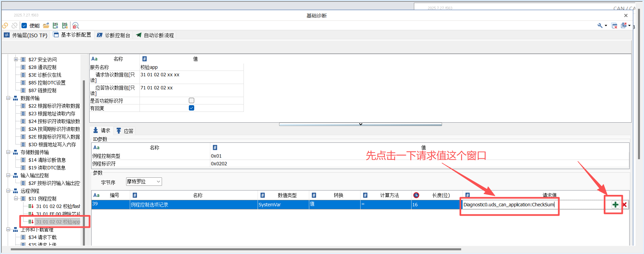Switch to the 应答 response tab
Viewport: 644px width, 254px height.
125,131
